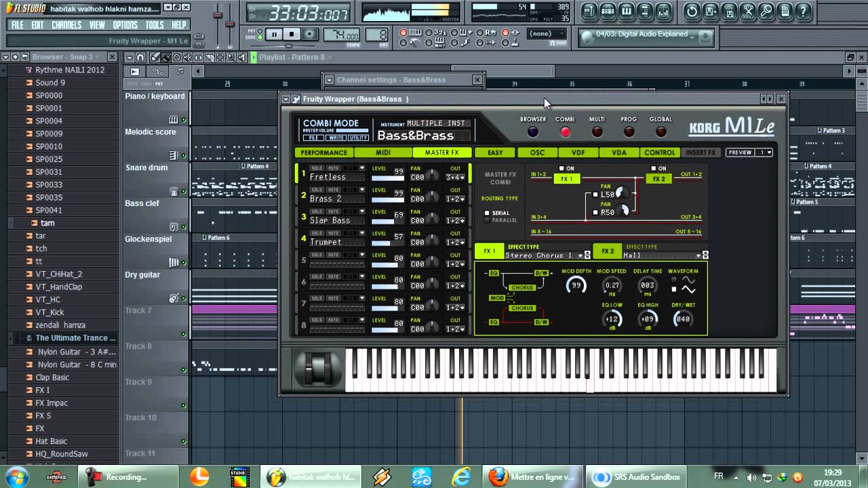
Task: Open the FL Studio playlist view
Action: click(x=589, y=12)
